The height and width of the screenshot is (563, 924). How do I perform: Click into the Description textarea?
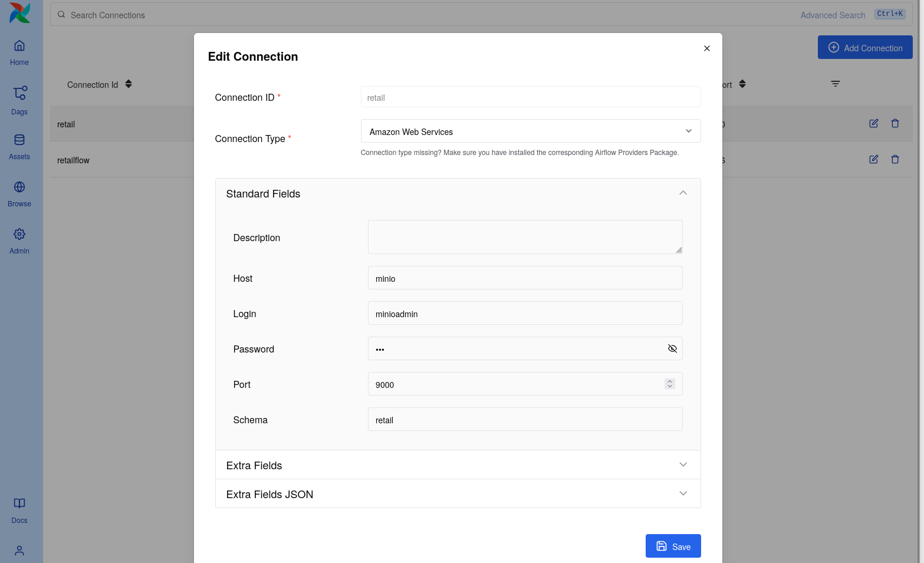[x=525, y=237]
